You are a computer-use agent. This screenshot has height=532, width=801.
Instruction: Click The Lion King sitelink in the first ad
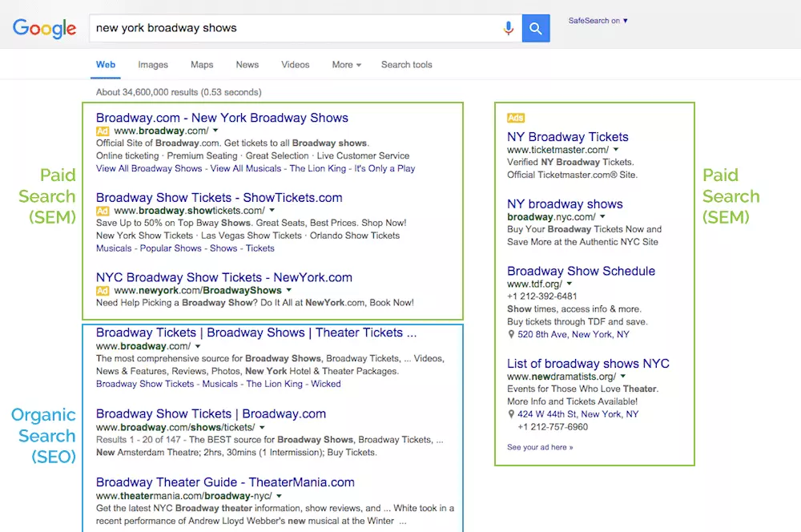(318, 168)
